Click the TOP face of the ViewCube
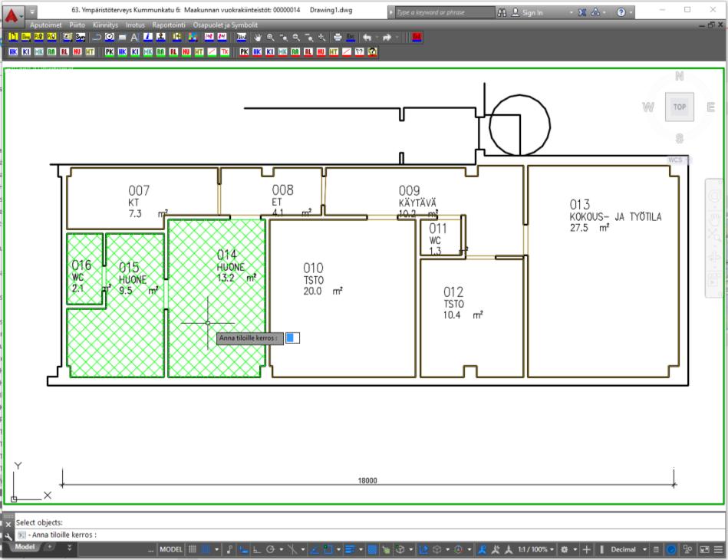The image size is (728, 560). point(679,107)
